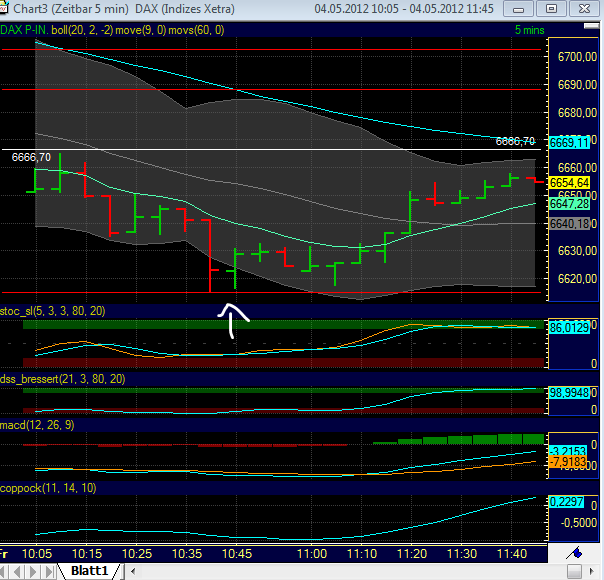Click the small white handle above the price axis
This screenshot has width=604, height=580.
(x=591, y=26)
